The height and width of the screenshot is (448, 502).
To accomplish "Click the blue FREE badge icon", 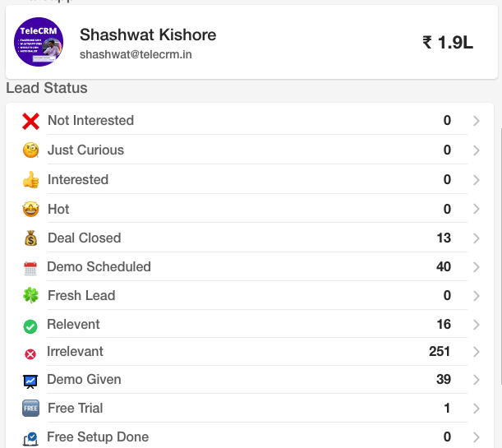I will click(30, 409).
